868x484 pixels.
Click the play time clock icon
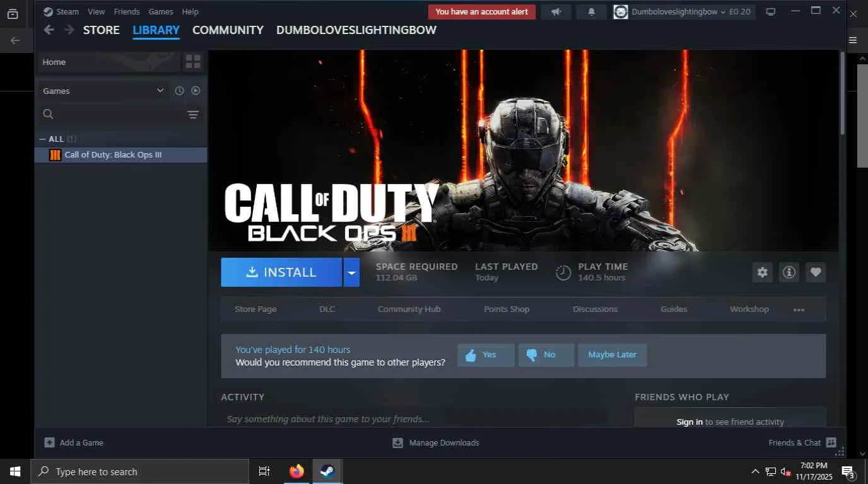pos(563,272)
